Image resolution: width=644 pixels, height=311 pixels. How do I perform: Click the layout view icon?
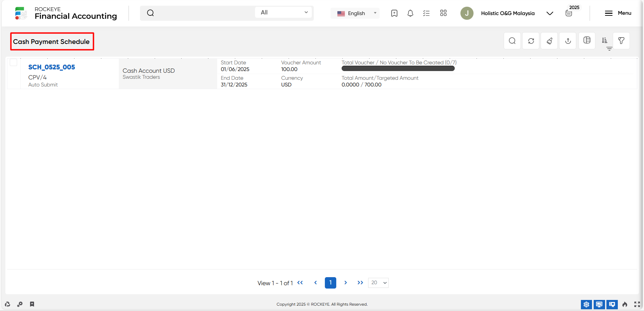click(x=587, y=40)
